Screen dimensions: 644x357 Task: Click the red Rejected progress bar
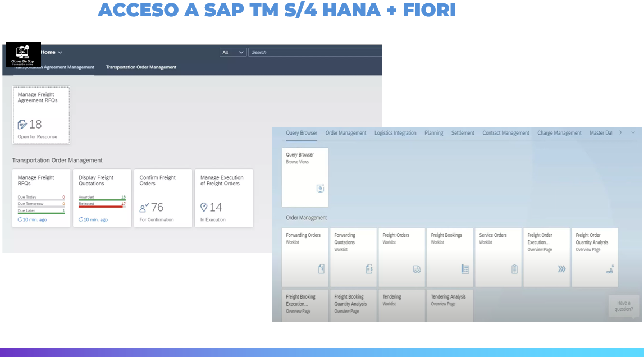[102, 206]
